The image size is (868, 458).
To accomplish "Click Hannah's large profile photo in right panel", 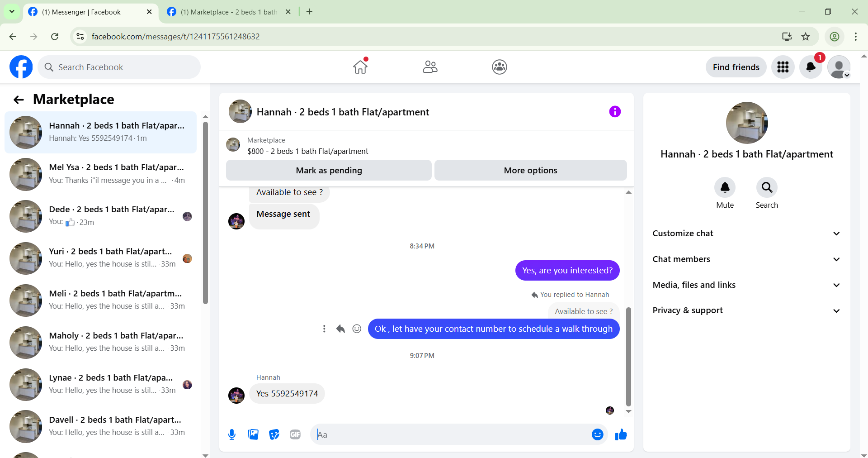I will tap(747, 123).
